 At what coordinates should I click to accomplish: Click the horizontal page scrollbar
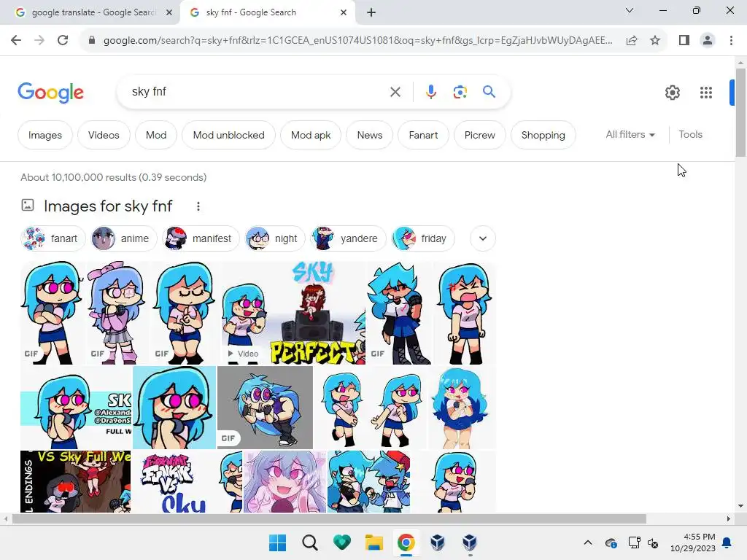pyautogui.click(x=329, y=518)
